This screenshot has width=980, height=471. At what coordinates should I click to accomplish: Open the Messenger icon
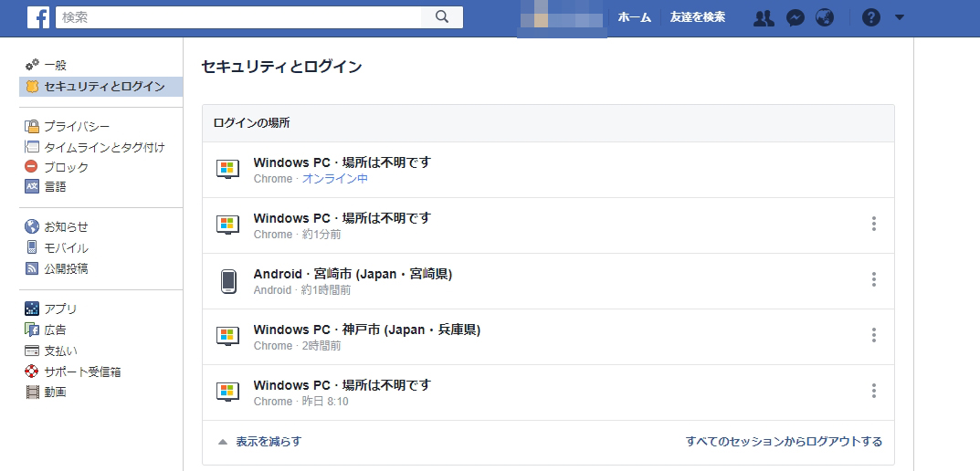(x=796, y=17)
